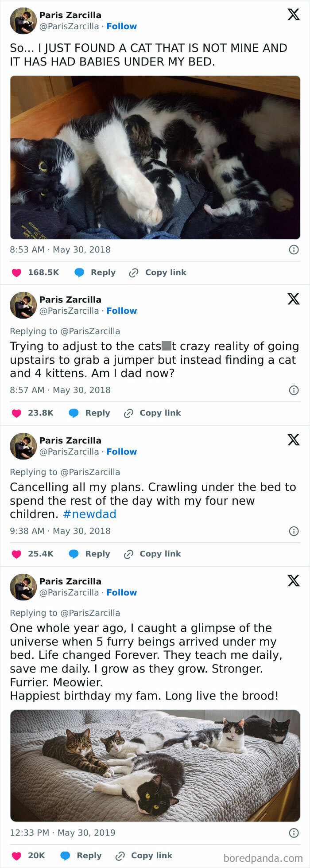The height and width of the screenshot is (868, 310).
Task: Follow @ParisZarcilla
Action: (x=122, y=26)
